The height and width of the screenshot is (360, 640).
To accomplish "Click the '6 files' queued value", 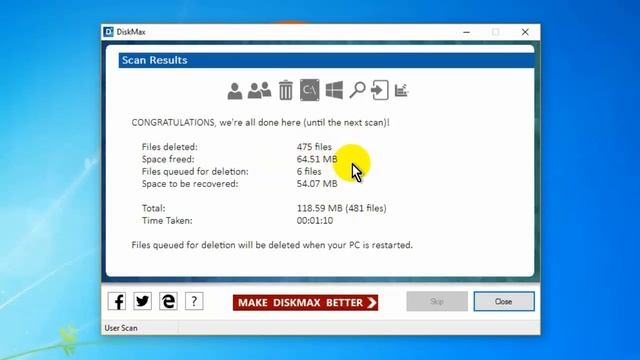I will 309,171.
